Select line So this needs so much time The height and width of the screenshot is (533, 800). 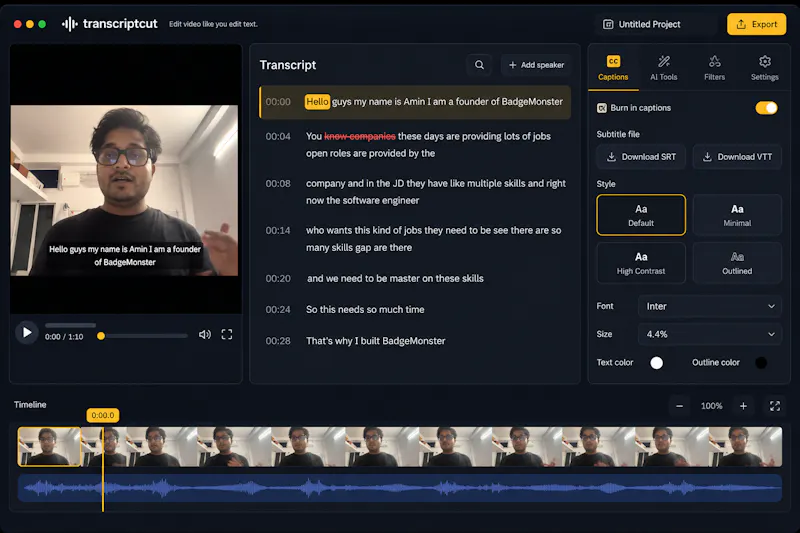point(365,310)
